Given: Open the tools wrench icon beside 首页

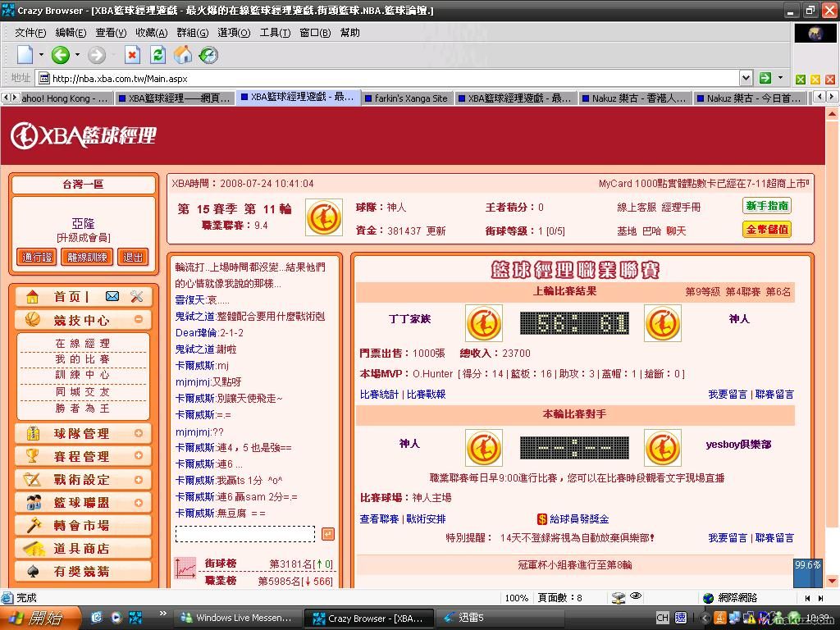Looking at the screenshot, I should (137, 296).
